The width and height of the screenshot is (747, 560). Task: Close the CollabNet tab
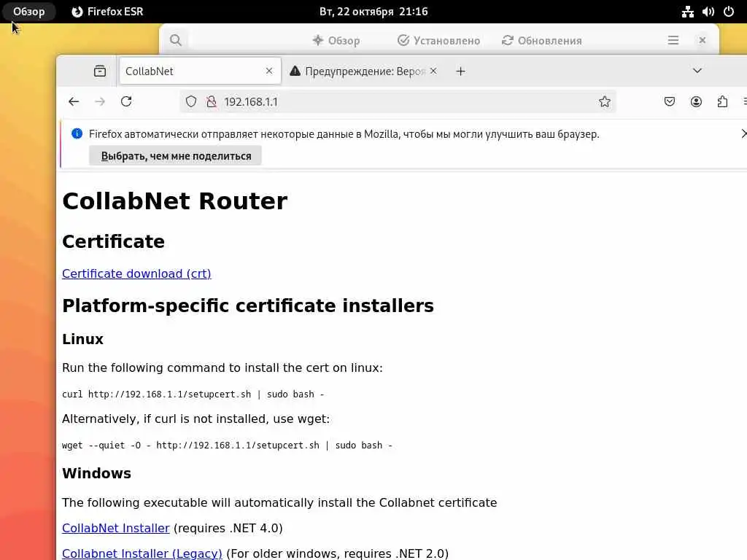(269, 71)
